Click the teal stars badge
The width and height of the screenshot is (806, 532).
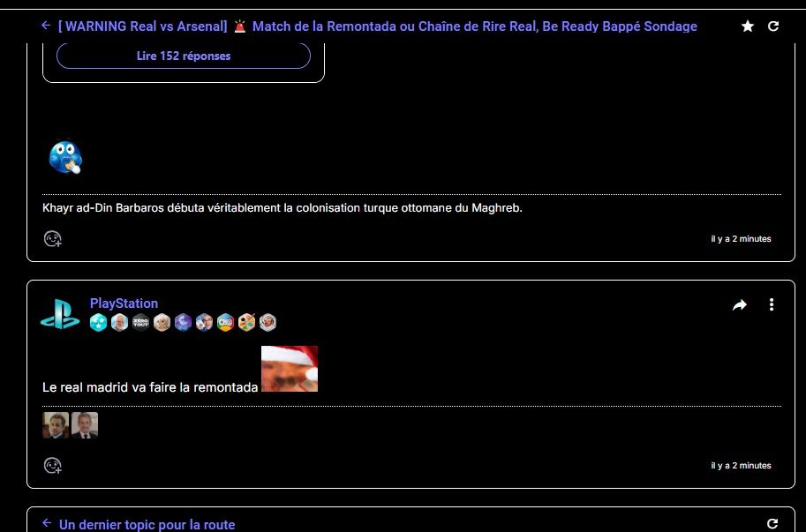coord(98,323)
